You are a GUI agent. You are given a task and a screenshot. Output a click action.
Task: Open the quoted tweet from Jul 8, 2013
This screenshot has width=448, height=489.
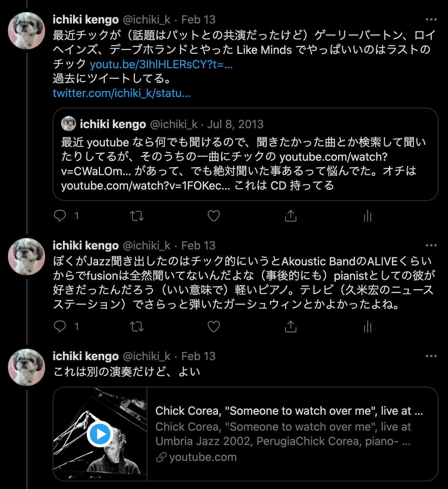pyautogui.click(x=246, y=154)
